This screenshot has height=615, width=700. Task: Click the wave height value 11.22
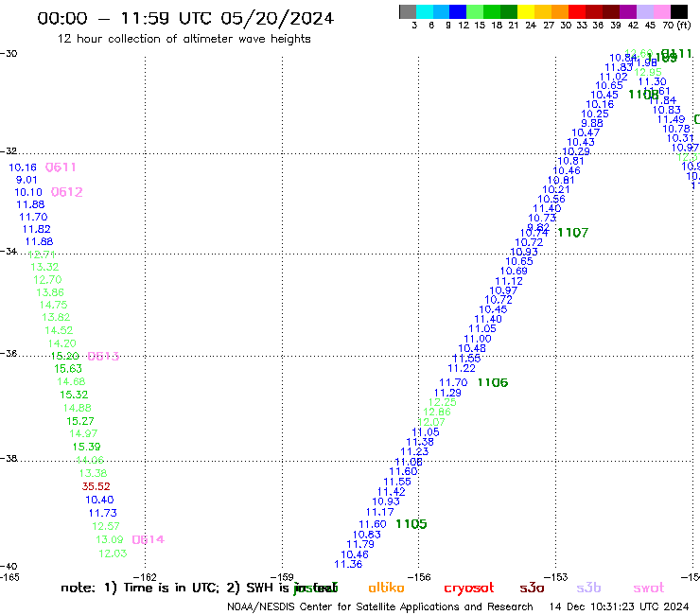pos(462,368)
